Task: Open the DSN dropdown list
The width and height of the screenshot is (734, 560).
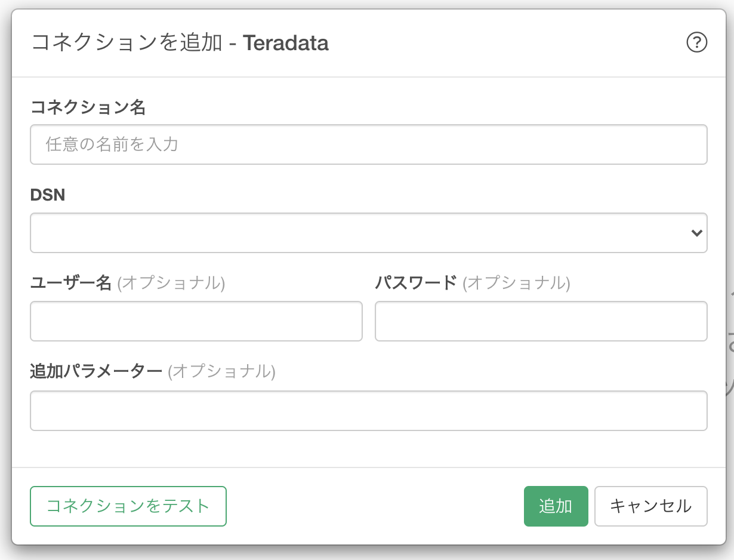Action: pyautogui.click(x=368, y=233)
